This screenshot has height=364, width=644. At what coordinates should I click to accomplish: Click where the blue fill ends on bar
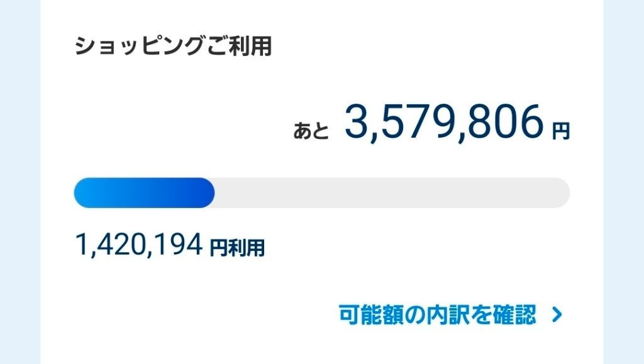pos(213,192)
